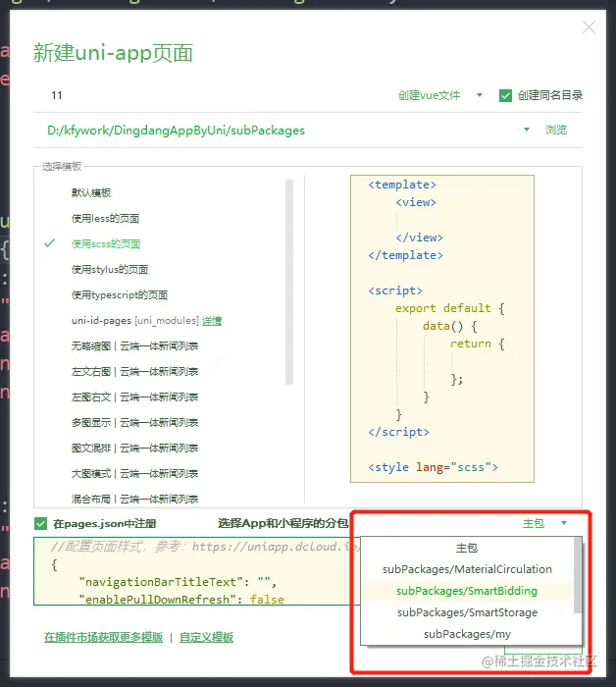
Task: Select the 使用stylus的页面 template
Action: click(x=110, y=269)
